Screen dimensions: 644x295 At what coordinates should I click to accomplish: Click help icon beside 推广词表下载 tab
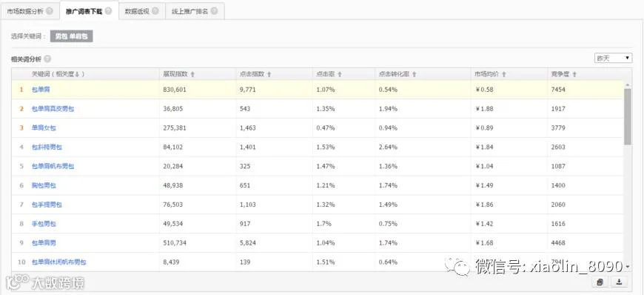coord(108,11)
